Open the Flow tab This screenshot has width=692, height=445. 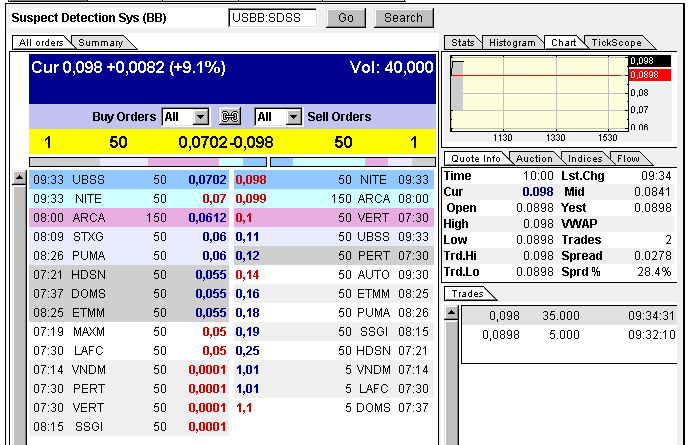pyautogui.click(x=628, y=159)
